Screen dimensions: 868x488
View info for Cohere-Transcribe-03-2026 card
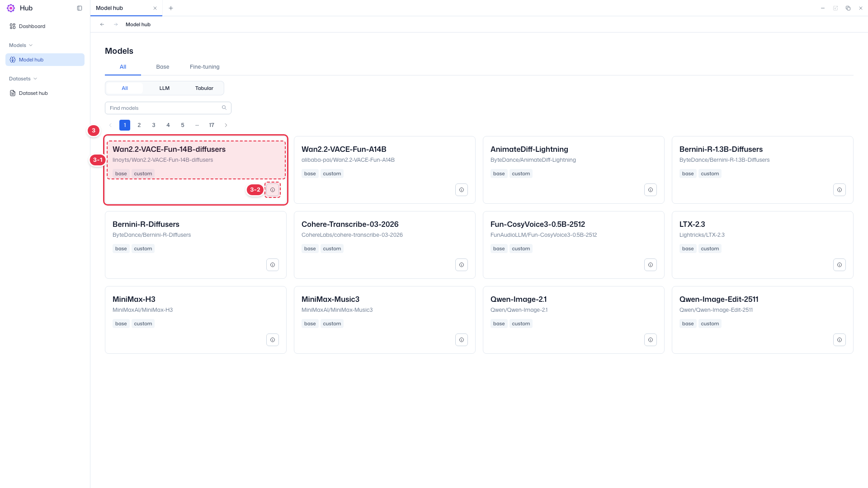[462, 265]
